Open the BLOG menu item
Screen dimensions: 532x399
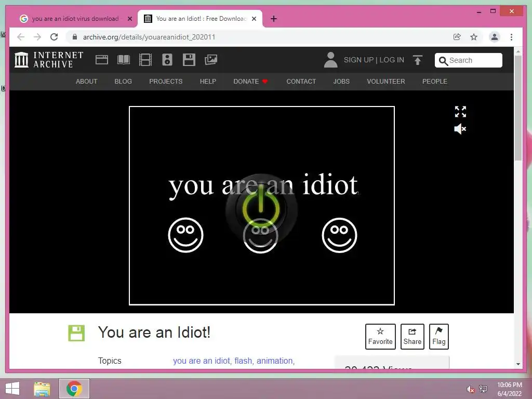coord(123,82)
